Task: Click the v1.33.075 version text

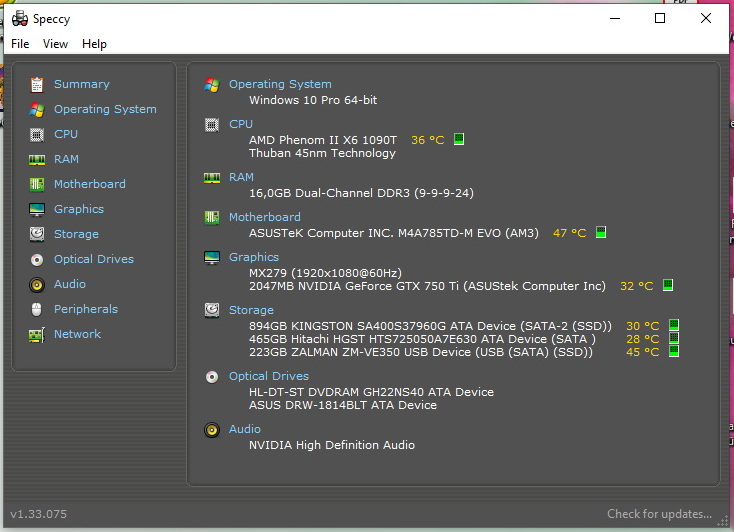Action: tap(38, 514)
